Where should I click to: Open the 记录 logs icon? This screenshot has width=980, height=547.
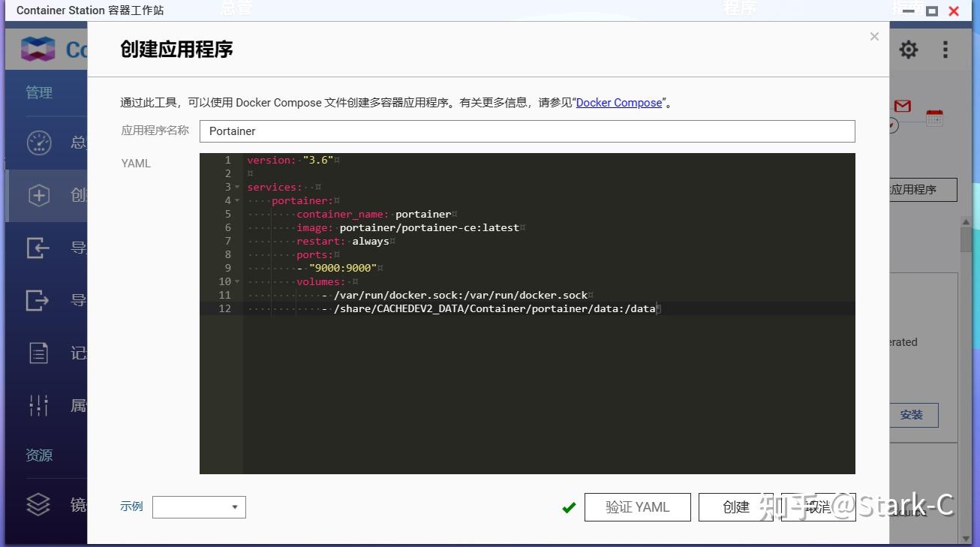[38, 353]
